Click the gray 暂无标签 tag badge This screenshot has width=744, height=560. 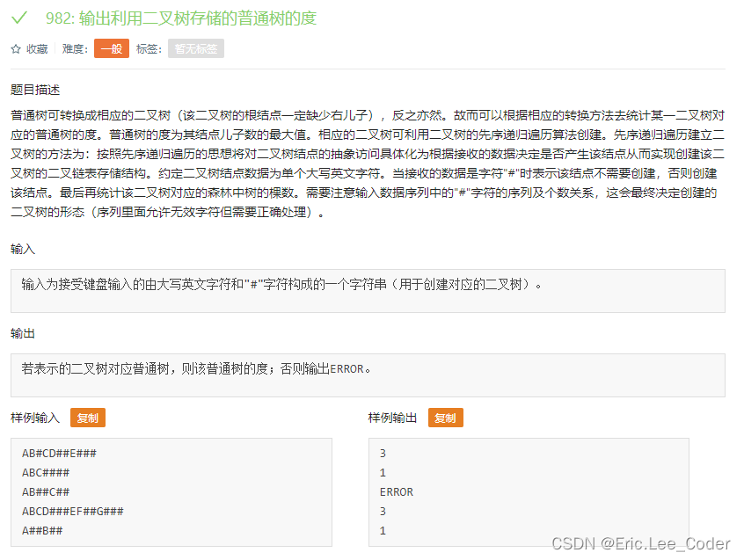coord(195,49)
